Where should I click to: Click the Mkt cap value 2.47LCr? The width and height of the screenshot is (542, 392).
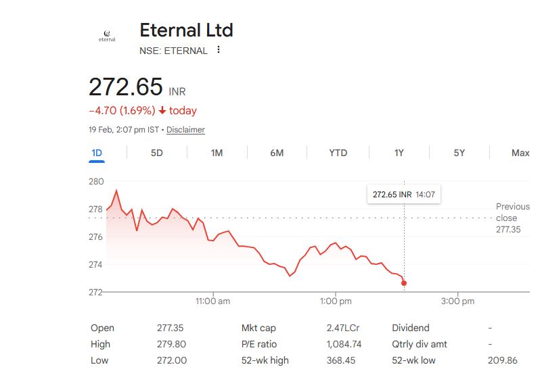(x=342, y=328)
